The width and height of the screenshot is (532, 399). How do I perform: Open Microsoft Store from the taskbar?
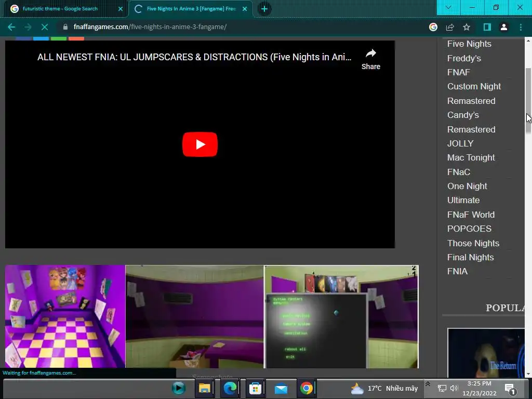[x=255, y=388]
